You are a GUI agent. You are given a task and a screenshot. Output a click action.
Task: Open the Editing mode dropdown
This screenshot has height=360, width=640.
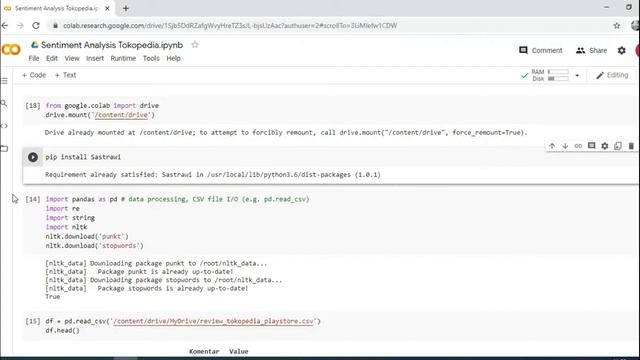click(x=612, y=75)
